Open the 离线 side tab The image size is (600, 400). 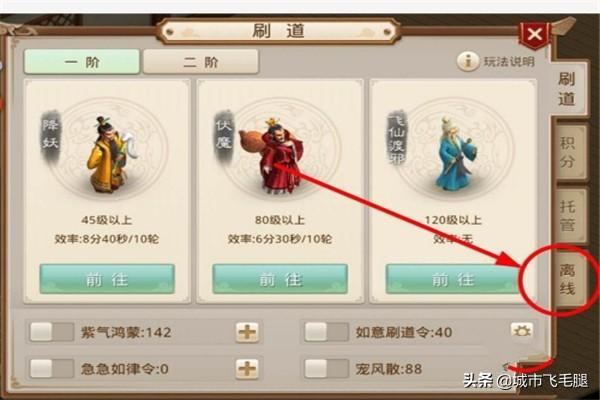[x=568, y=279]
